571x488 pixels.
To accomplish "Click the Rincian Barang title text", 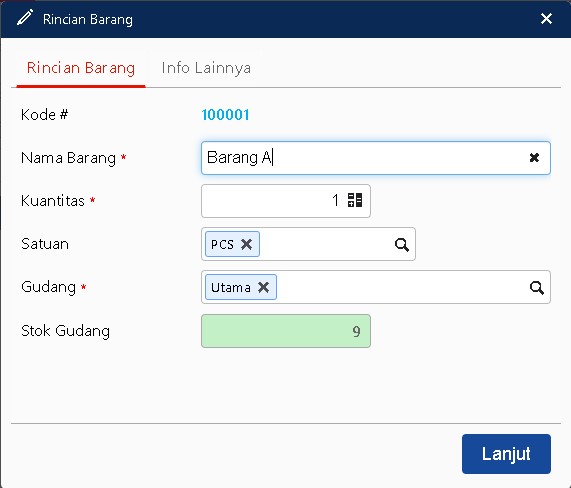I will pos(88,19).
